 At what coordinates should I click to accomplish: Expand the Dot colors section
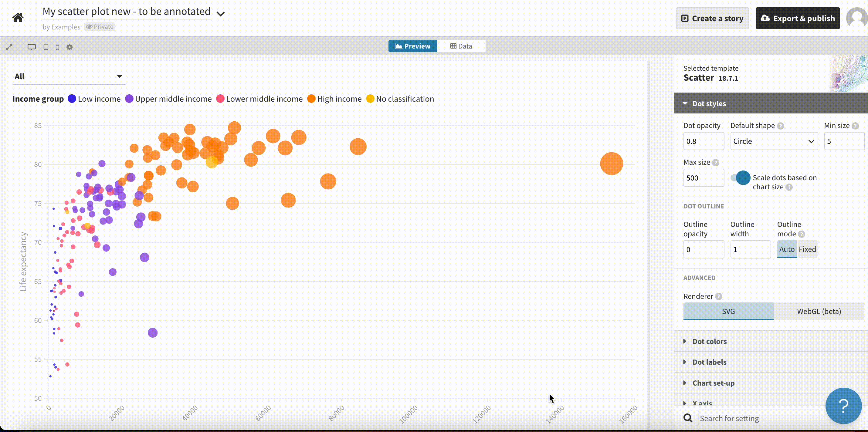pos(709,341)
